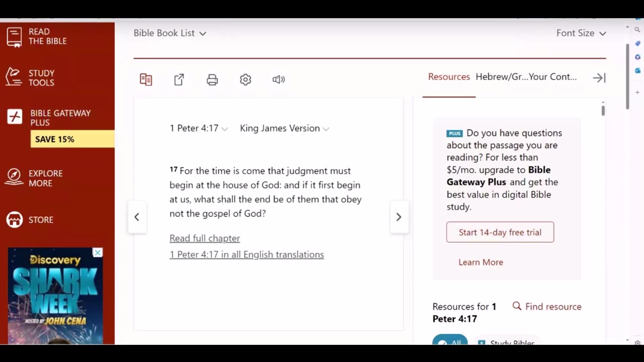Screen dimensions: 644x362
Task: Click the print passage icon
Action: click(x=212, y=79)
